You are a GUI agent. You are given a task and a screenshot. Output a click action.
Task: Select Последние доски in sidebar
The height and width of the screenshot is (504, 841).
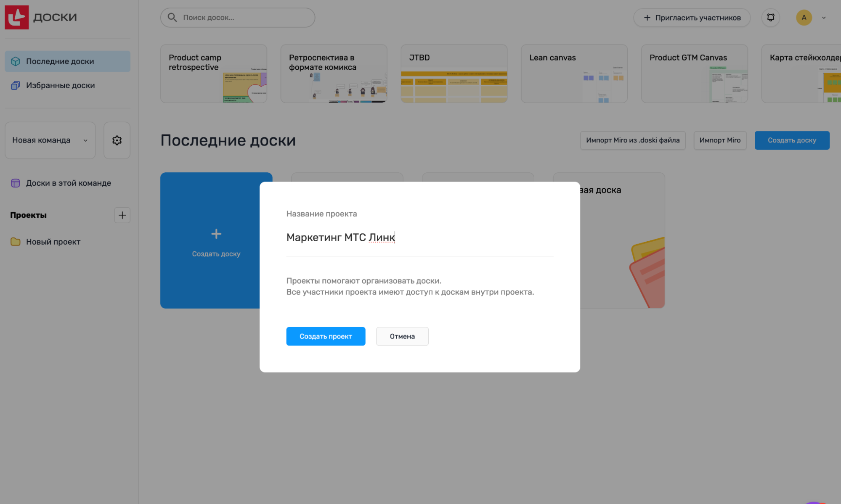click(x=67, y=61)
